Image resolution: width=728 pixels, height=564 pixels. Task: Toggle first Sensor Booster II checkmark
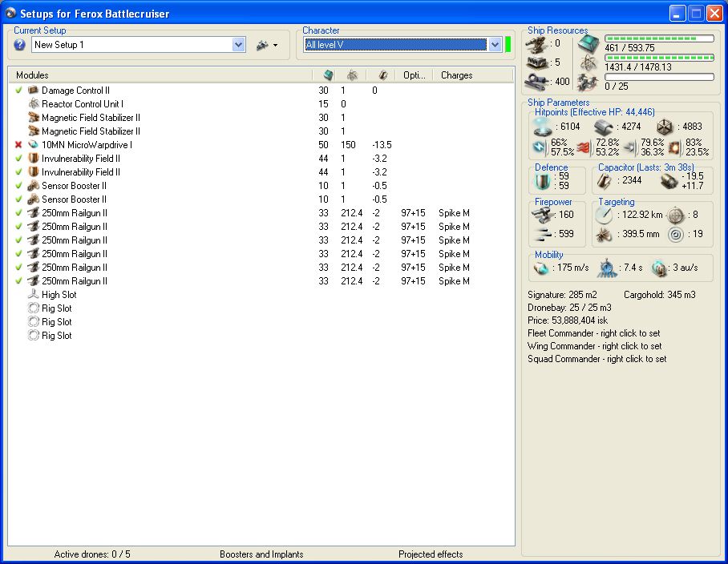[x=18, y=186]
